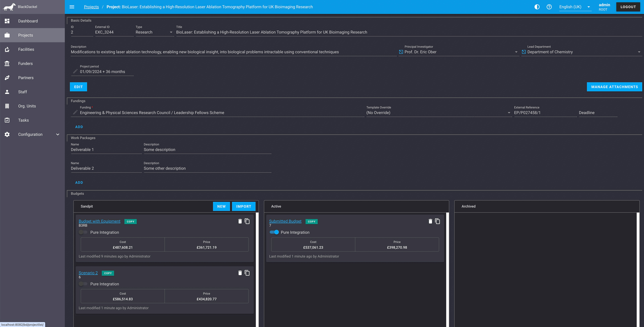Click the LOGOUT button
This screenshot has height=327, width=644.
[628, 7]
